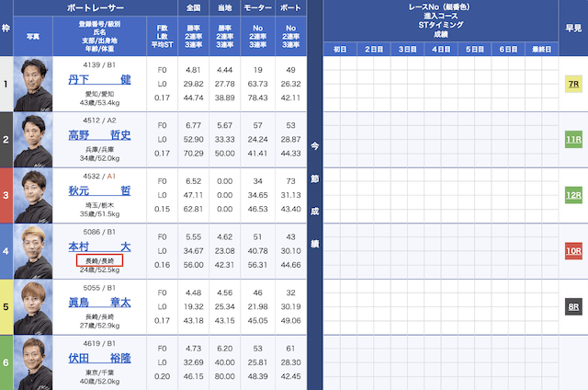Click photo of racer 眞鳥 章太

coord(33,307)
